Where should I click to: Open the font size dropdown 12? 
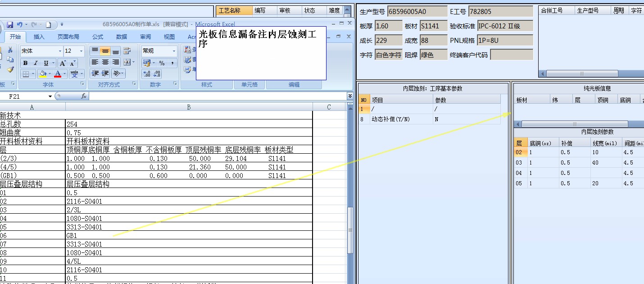point(81,51)
